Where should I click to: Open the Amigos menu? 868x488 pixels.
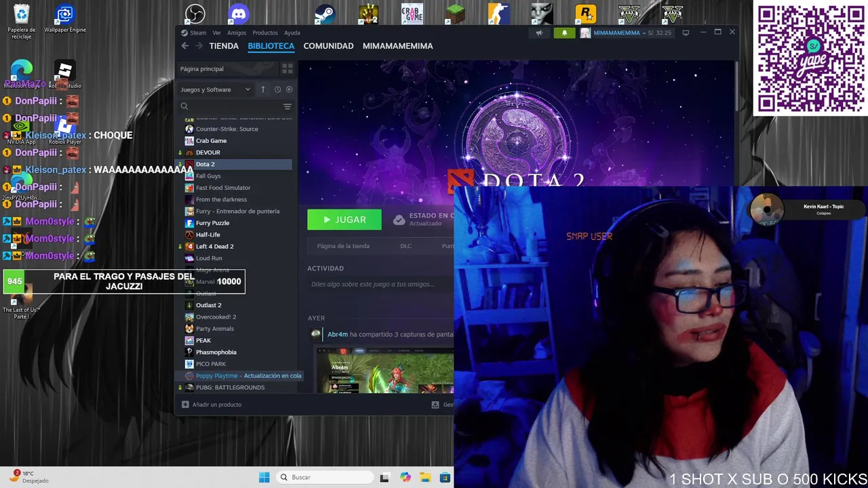tap(237, 33)
